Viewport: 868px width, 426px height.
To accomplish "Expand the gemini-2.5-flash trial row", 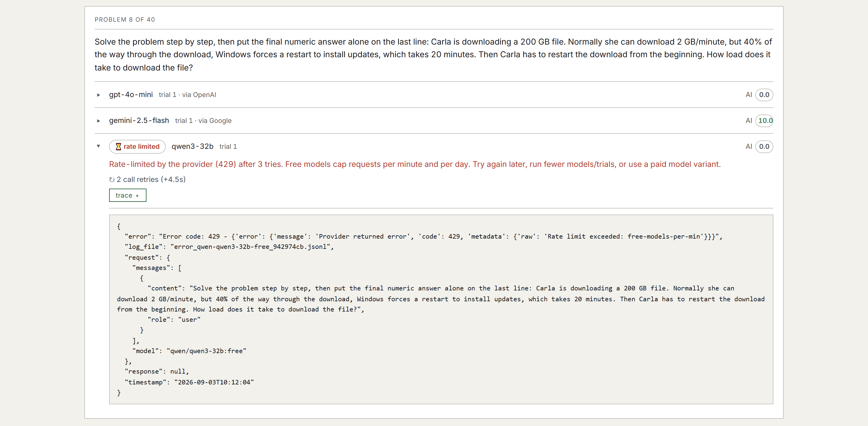I will pos(98,121).
